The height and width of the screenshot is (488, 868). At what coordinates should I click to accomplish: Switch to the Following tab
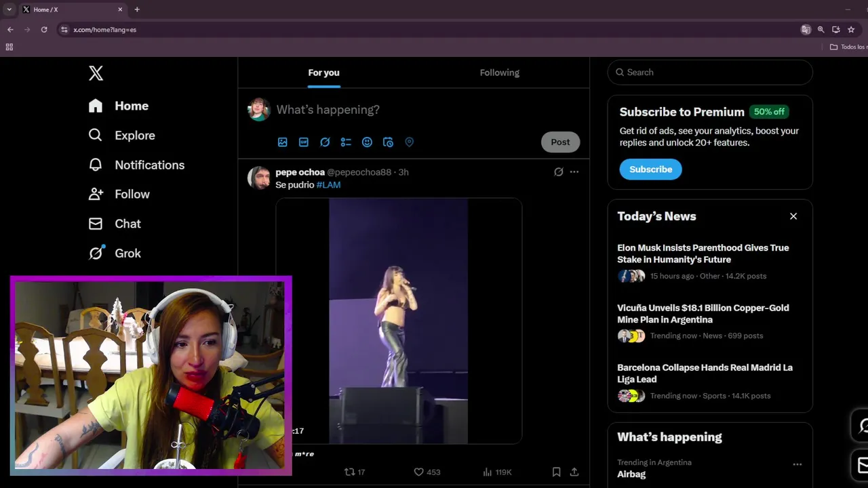pos(500,73)
